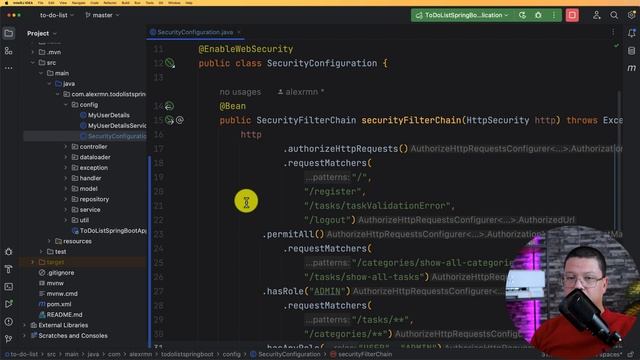The image size is (640, 360).
Task: Click the Debug bug icon in run widget
Action: (x=538, y=15)
